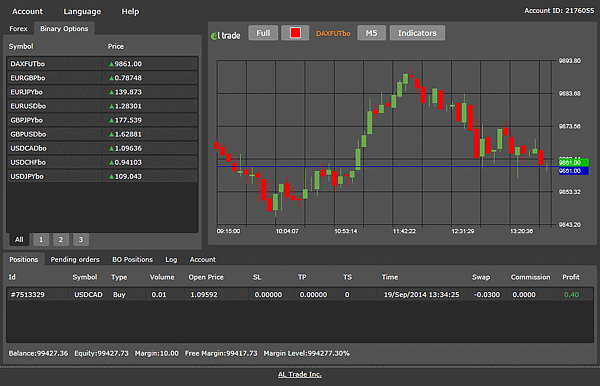Click the Balance:99427.36 status value
600x386 pixels.
[x=38, y=353]
